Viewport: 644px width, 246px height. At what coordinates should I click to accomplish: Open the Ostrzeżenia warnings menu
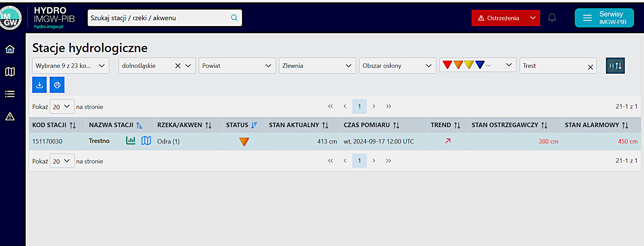coord(506,18)
